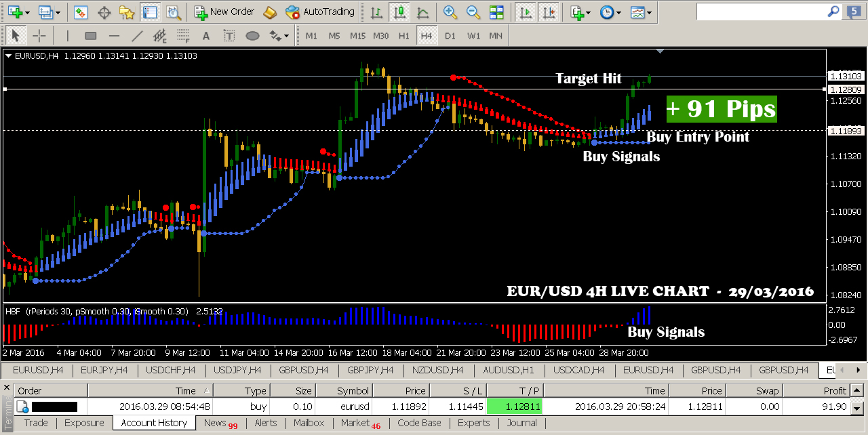Toggle the AutoTrading button
Image resolution: width=868 pixels, height=435 pixels.
[x=319, y=12]
